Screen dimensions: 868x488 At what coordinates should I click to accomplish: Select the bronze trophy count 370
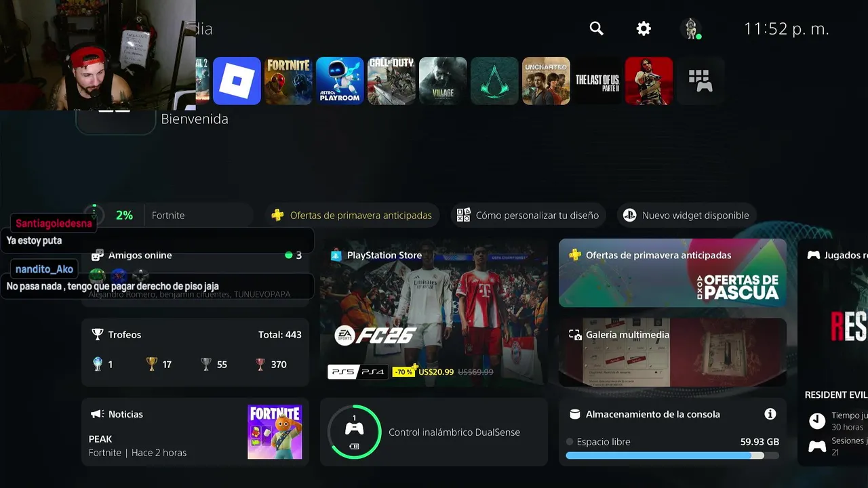pyautogui.click(x=271, y=364)
